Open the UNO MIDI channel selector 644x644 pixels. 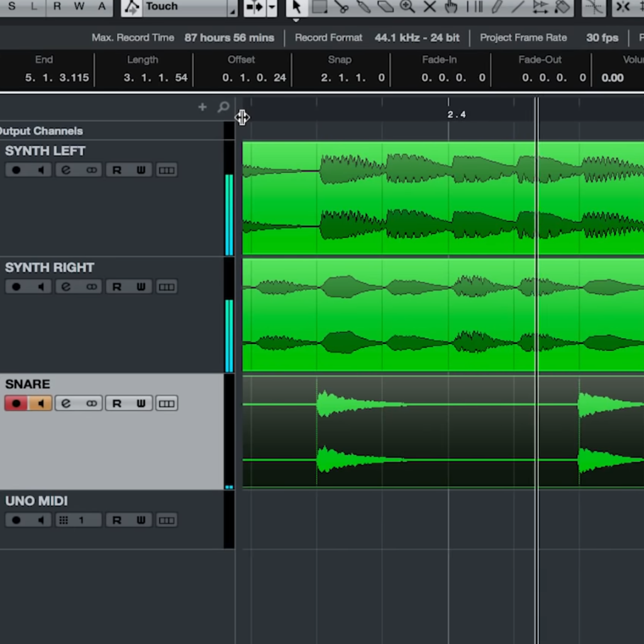point(78,520)
